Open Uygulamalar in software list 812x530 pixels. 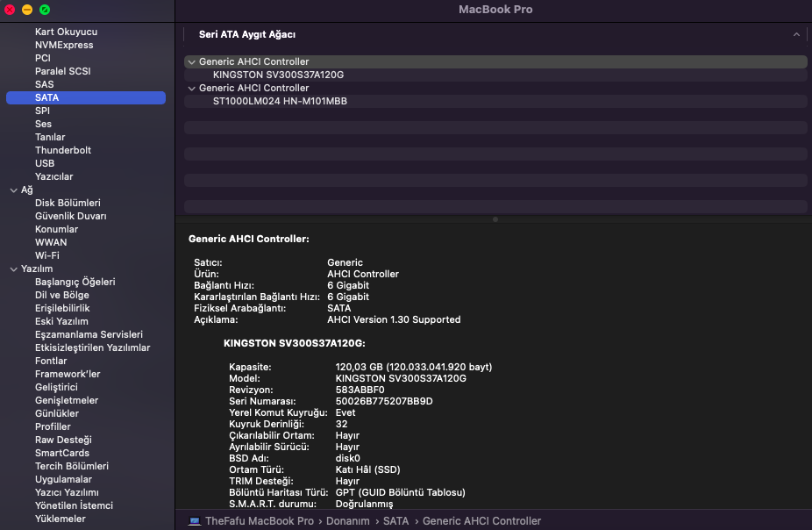point(63,479)
